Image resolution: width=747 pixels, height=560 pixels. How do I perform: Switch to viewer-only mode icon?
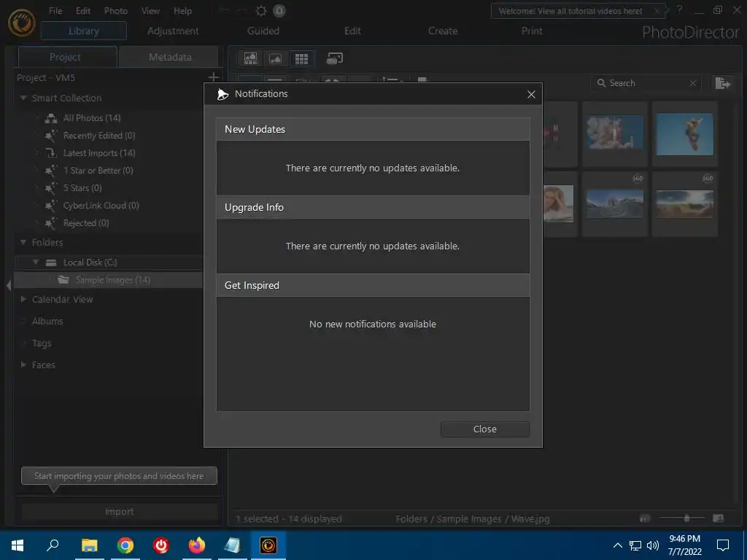click(x=275, y=58)
